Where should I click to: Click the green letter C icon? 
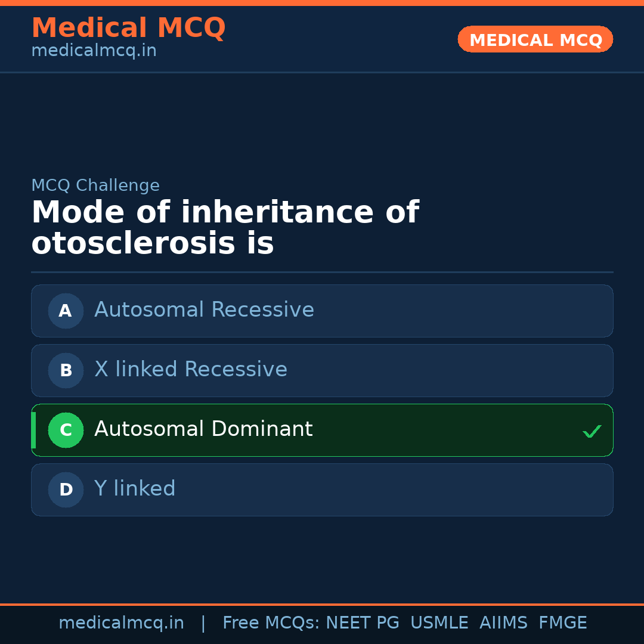click(66, 430)
